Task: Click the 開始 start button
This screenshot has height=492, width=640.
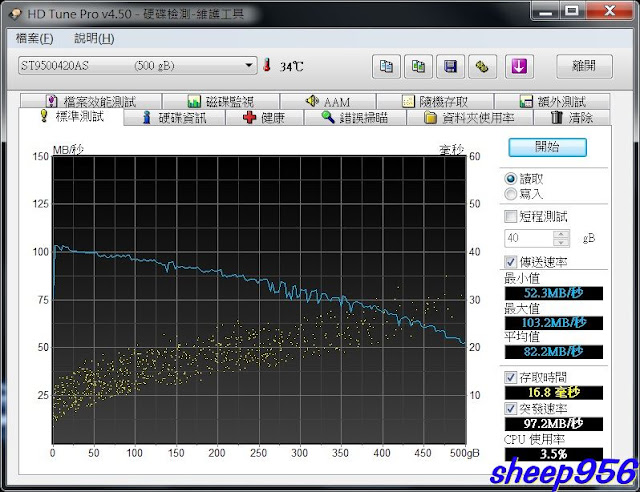Action: tap(547, 147)
